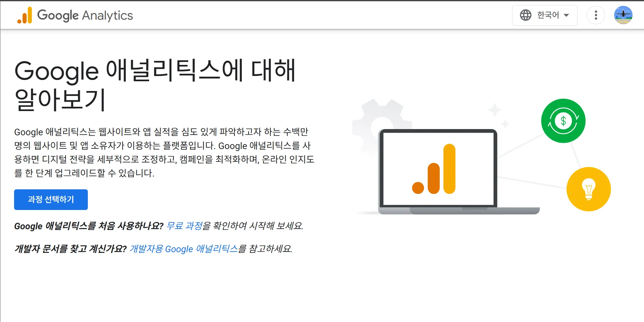Open the Google Analytics wordmark home link

[x=85, y=15]
